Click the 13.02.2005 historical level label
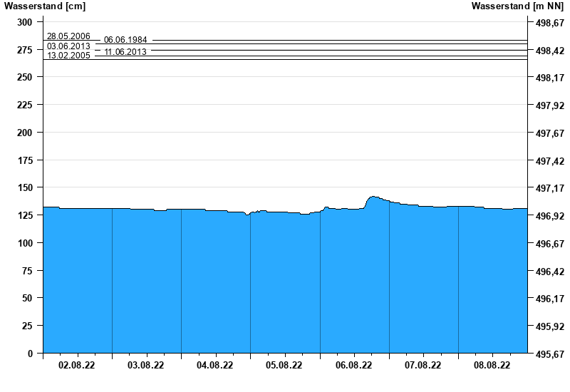The width and height of the screenshot is (570, 392). [x=68, y=56]
